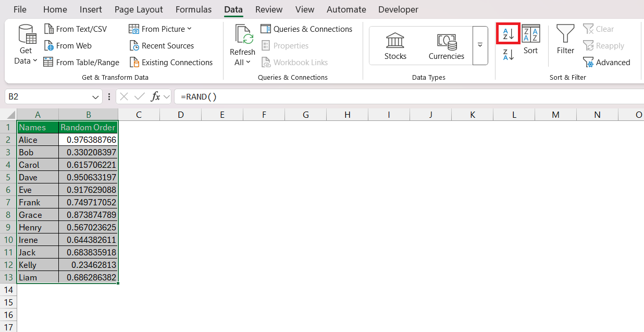Viewport: 644px width, 332px height.
Task: Select cell with value 0.23462813
Action: pos(89,265)
